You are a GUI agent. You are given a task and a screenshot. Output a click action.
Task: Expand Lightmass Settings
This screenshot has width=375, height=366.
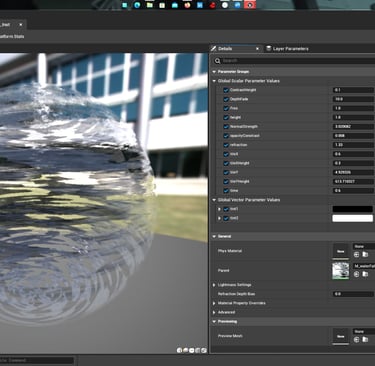point(214,285)
